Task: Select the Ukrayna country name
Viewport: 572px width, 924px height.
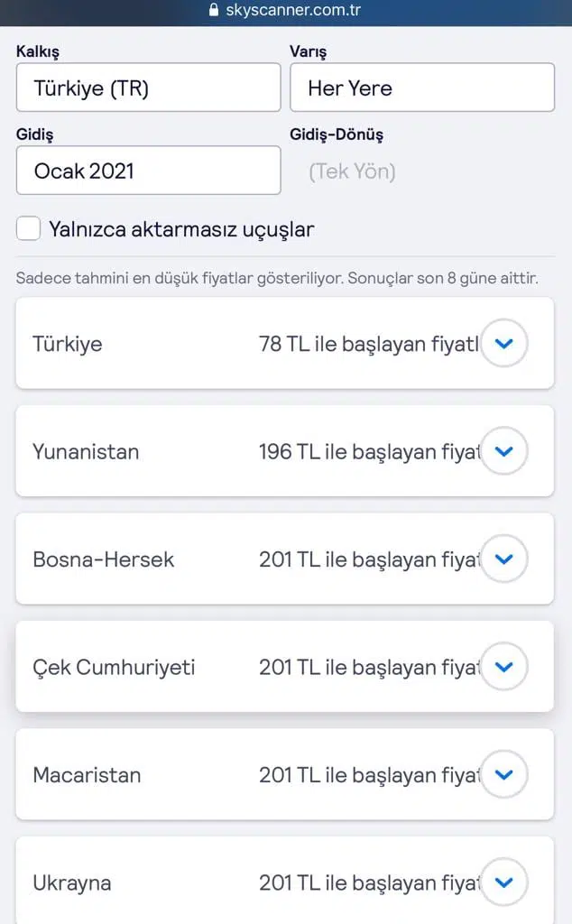Action: point(72,882)
